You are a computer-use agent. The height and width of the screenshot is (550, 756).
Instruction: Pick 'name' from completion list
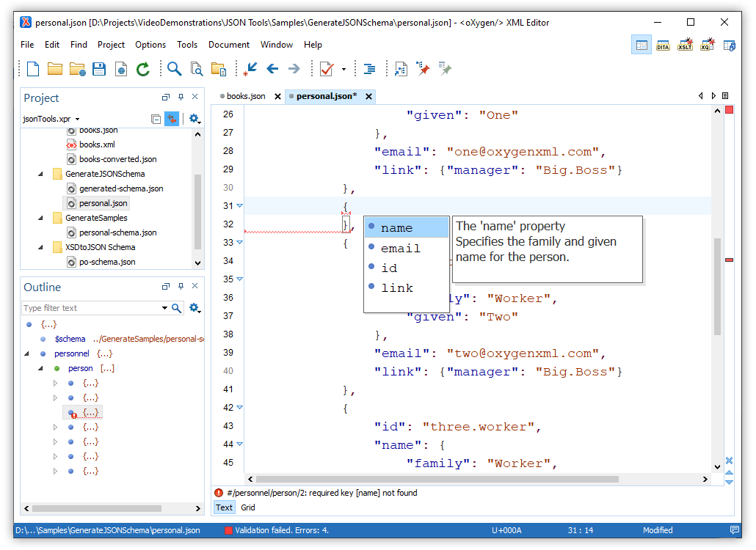(407, 228)
